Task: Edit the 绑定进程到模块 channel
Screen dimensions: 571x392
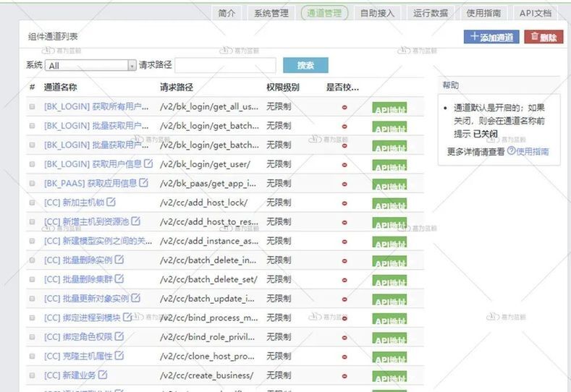Action: 127,317
